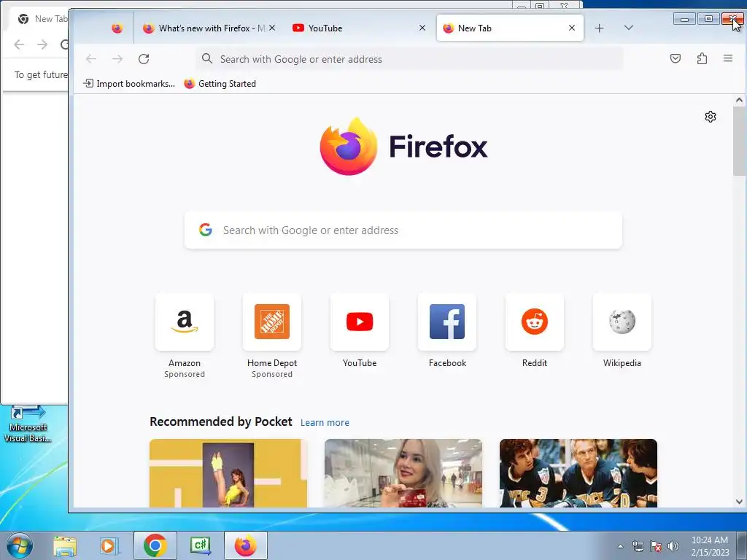
Task: Click the volume speaker tray icon
Action: (673, 546)
